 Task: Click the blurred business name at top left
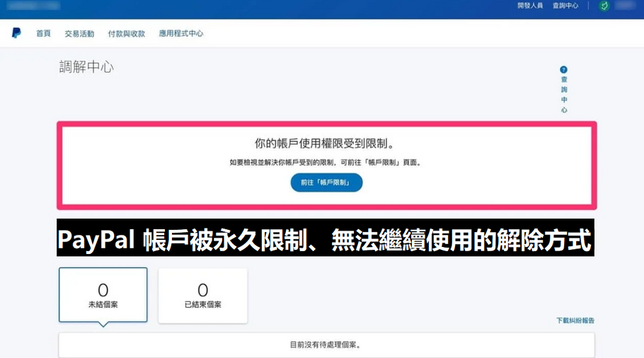(32, 6)
